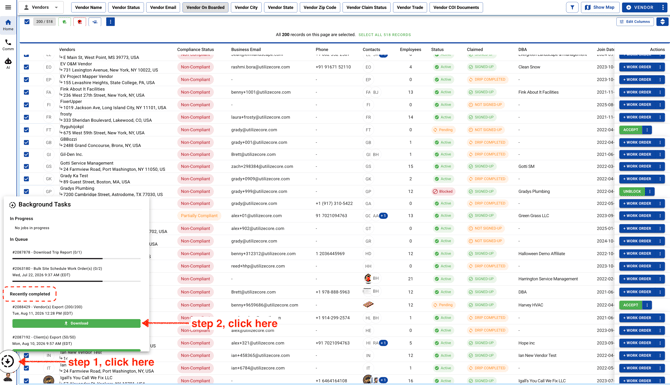Uncheck the EV Project Mapper Vendor checkbox
The width and height of the screenshot is (670, 385).
click(26, 79)
